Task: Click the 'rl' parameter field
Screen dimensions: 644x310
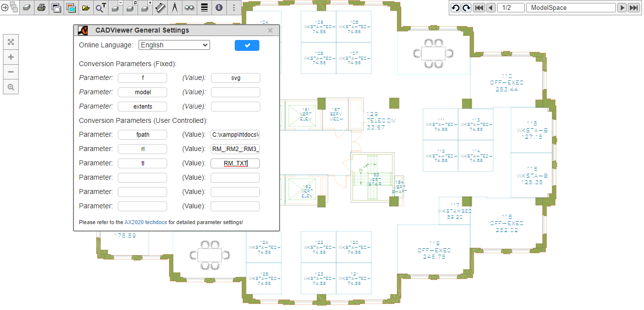Action: (x=143, y=149)
